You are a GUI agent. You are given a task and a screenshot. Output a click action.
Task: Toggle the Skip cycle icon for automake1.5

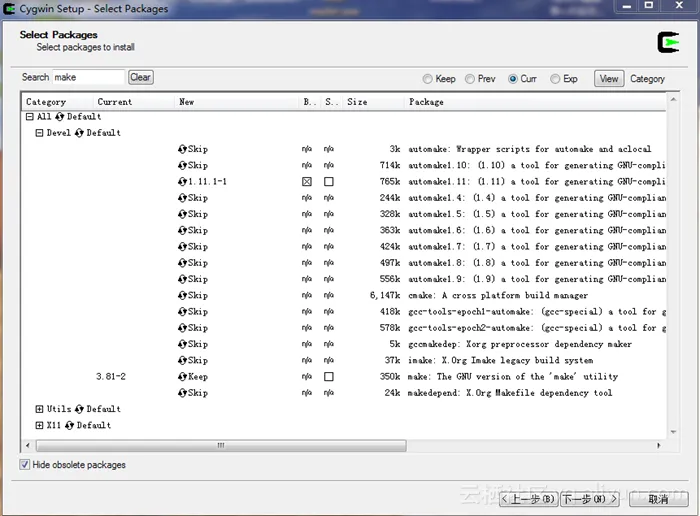tap(182, 214)
